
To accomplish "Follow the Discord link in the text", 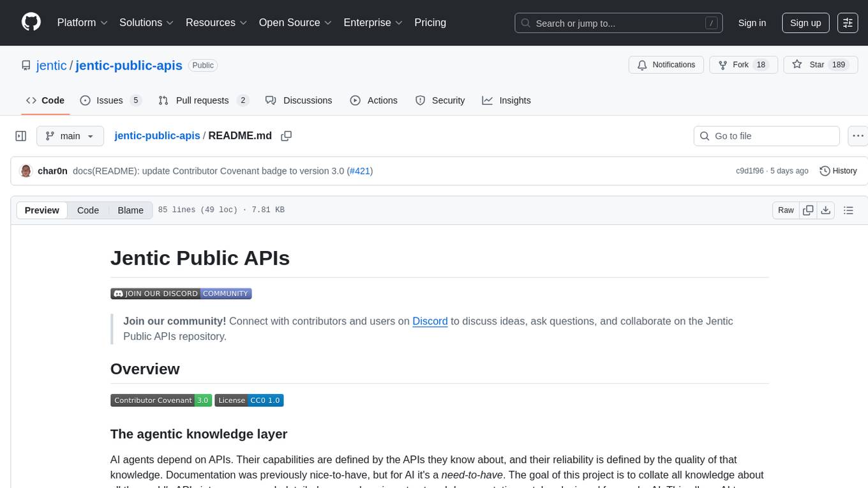I will 430,321.
